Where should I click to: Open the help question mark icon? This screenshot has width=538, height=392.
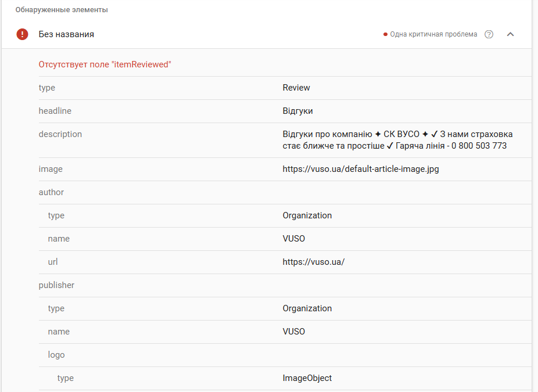(489, 34)
